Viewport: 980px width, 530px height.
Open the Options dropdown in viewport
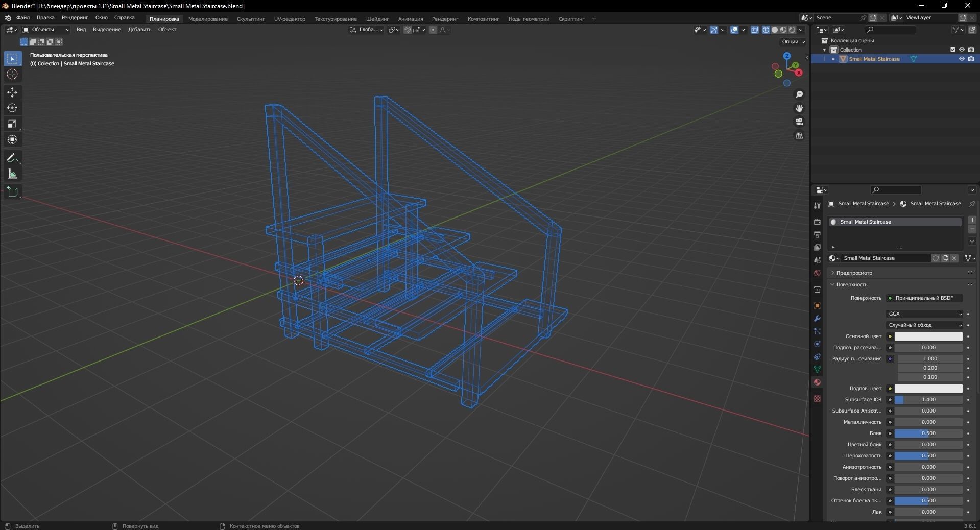click(793, 42)
